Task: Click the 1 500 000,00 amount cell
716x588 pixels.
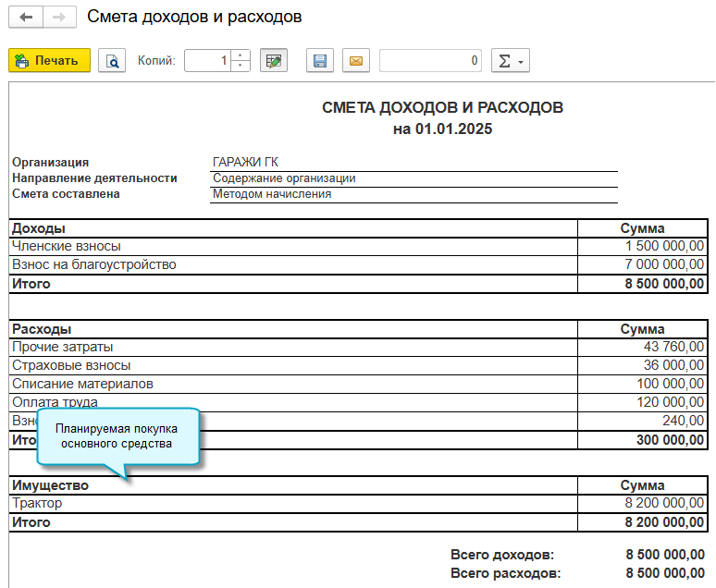Action: [x=643, y=246]
